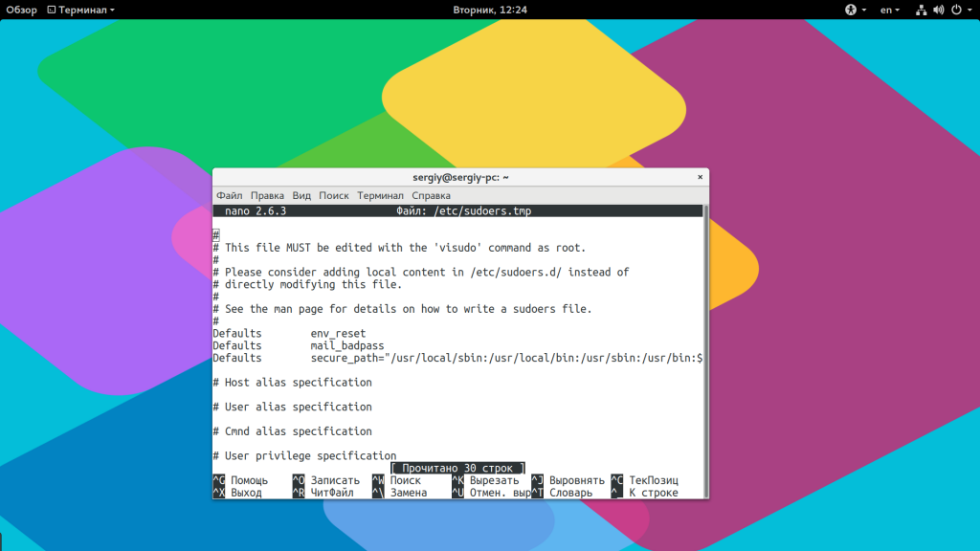Close the terminal window with X
Screen dimensions: 980x551
click(x=701, y=177)
